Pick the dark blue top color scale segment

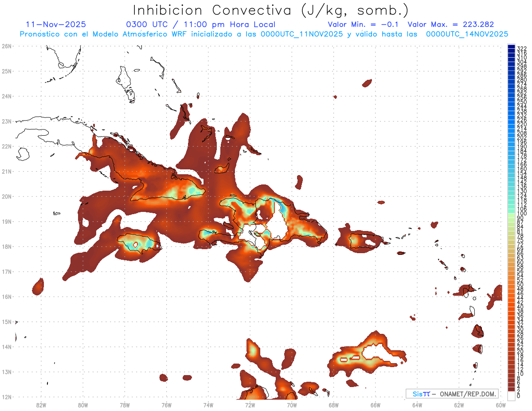click(511, 47)
